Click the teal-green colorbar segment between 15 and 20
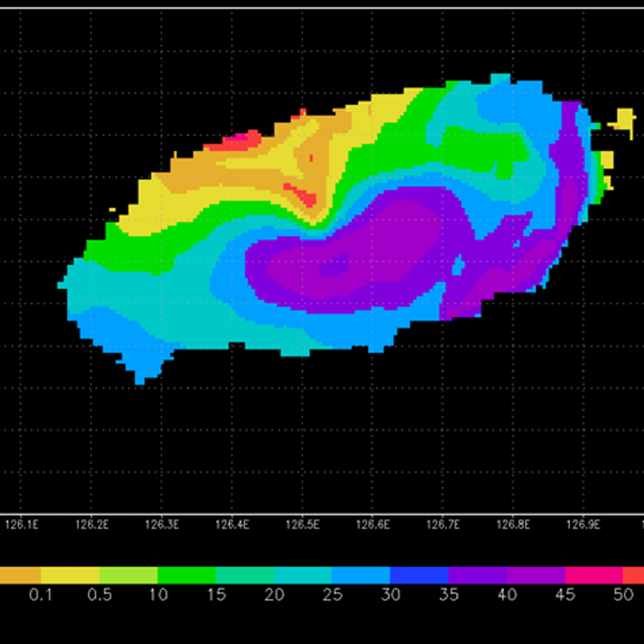Image resolution: width=644 pixels, height=644 pixels. 245,575
